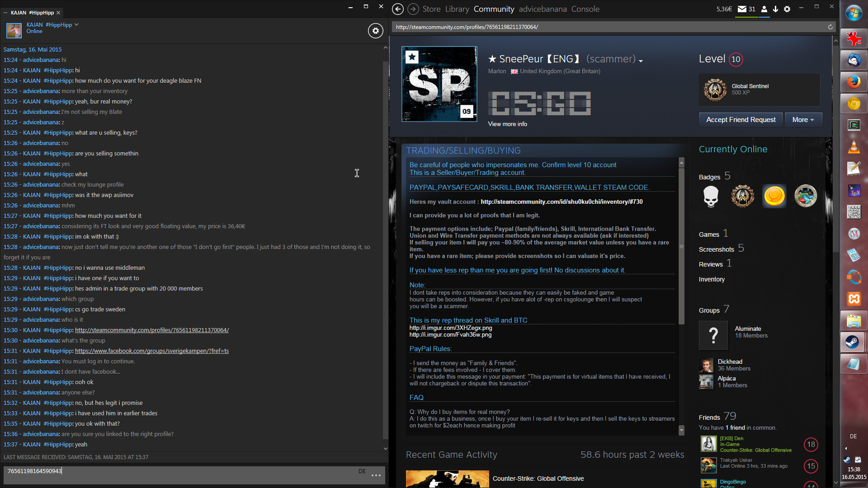Open the nickname dropdown arrow beside scammer
868x488 pixels.
coord(641,61)
